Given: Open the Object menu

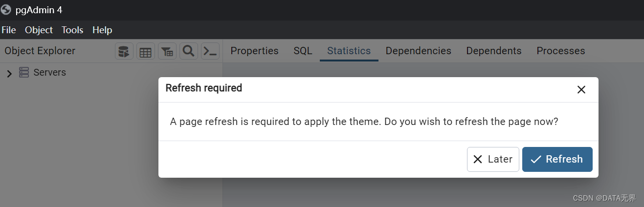Looking at the screenshot, I should (x=39, y=30).
